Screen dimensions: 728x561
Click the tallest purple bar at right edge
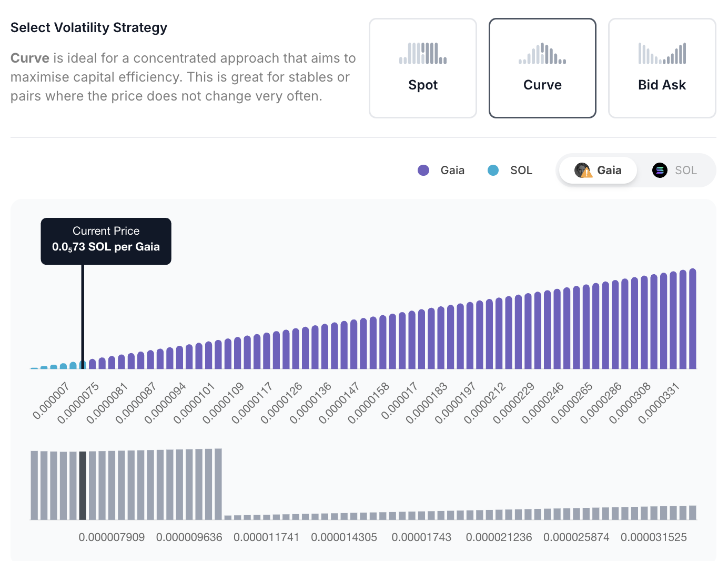click(x=692, y=319)
